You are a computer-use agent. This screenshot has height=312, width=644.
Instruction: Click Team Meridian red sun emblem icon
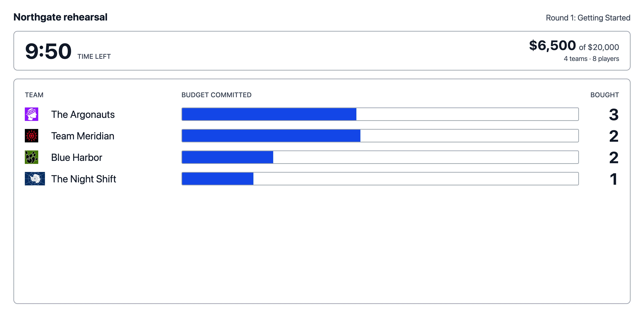point(32,136)
